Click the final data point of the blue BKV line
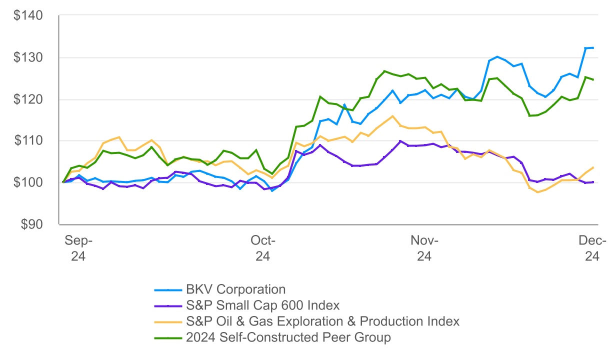This screenshot has height=364, width=613. click(593, 48)
